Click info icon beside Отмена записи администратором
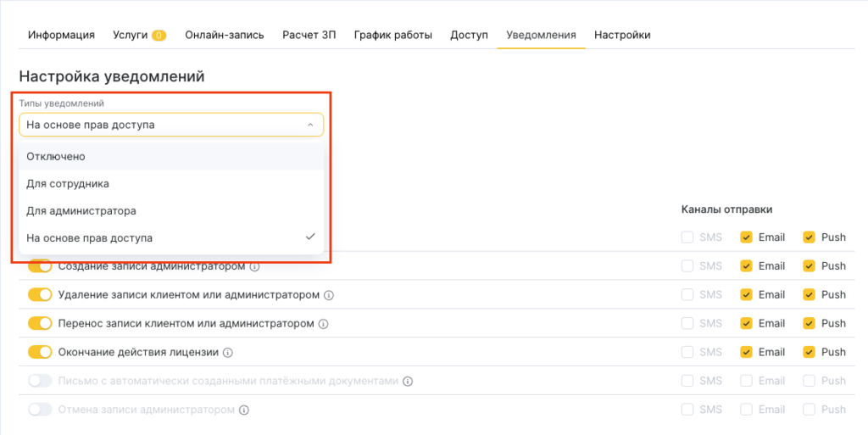This screenshot has width=868, height=435. click(244, 410)
